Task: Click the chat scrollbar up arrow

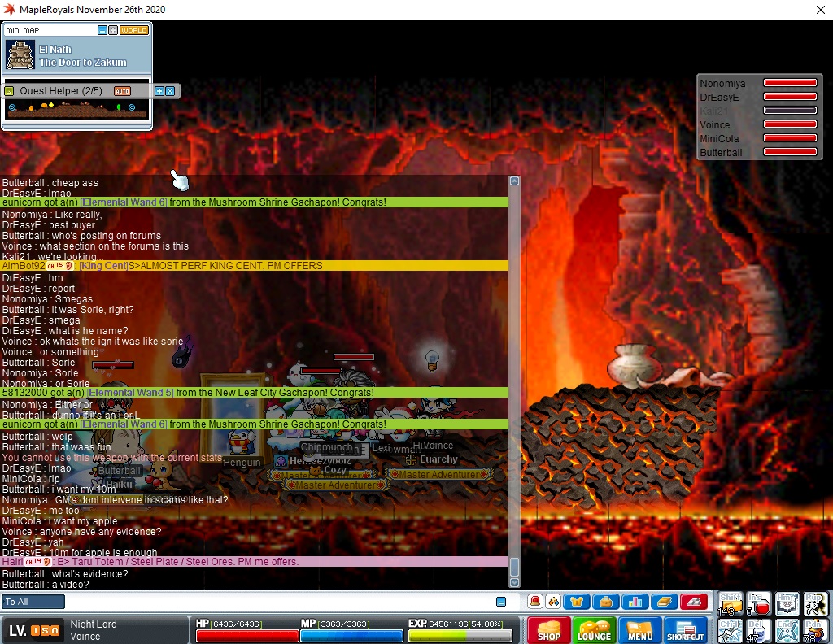Action: (514, 181)
